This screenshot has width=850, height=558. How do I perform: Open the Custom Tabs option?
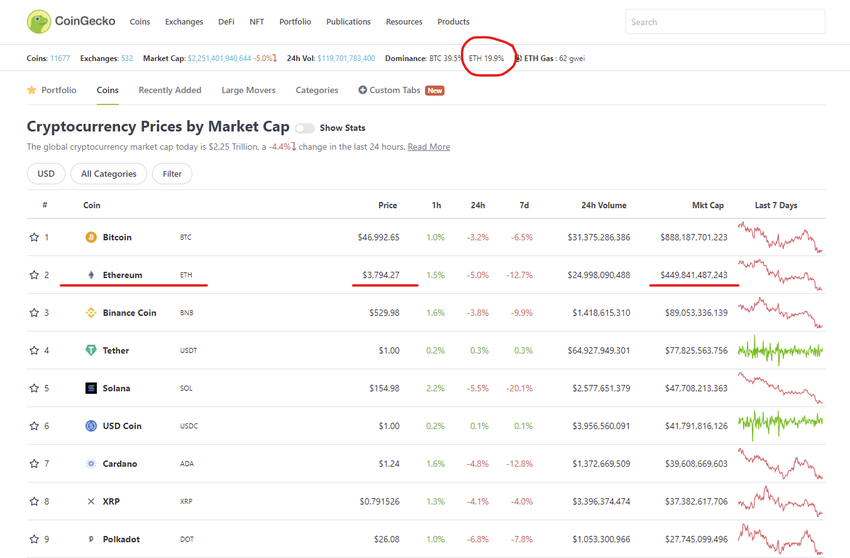395,90
